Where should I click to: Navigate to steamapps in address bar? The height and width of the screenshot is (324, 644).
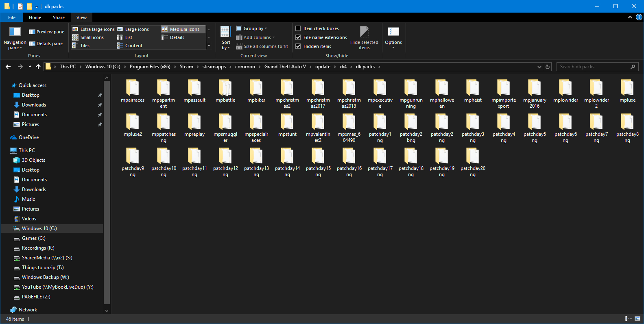click(214, 67)
